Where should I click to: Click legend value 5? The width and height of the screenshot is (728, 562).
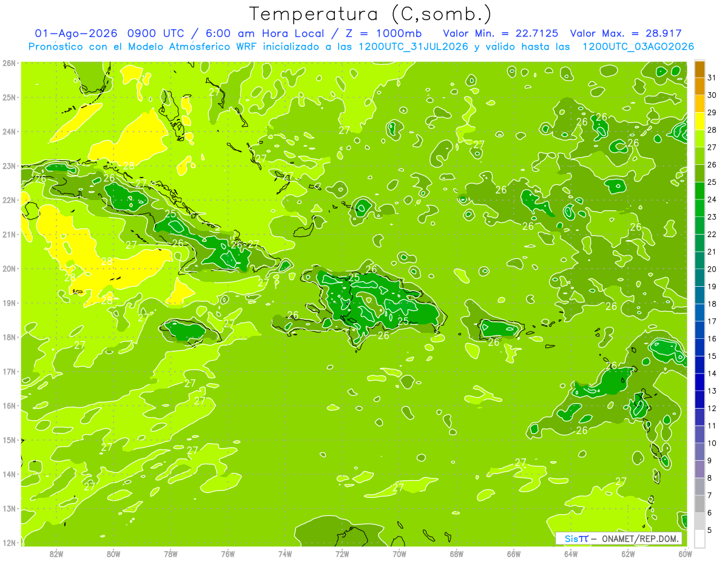pos(710,530)
